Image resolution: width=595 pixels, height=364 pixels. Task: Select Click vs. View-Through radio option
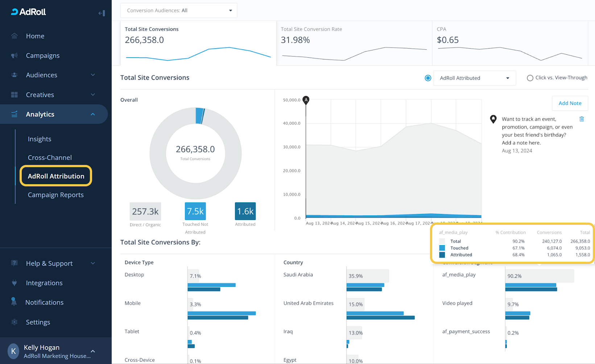(530, 78)
